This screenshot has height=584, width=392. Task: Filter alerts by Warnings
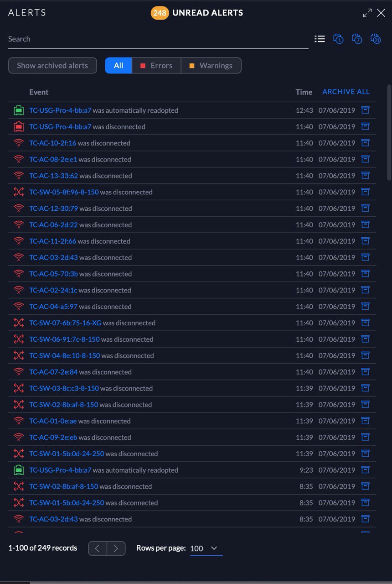pos(211,66)
